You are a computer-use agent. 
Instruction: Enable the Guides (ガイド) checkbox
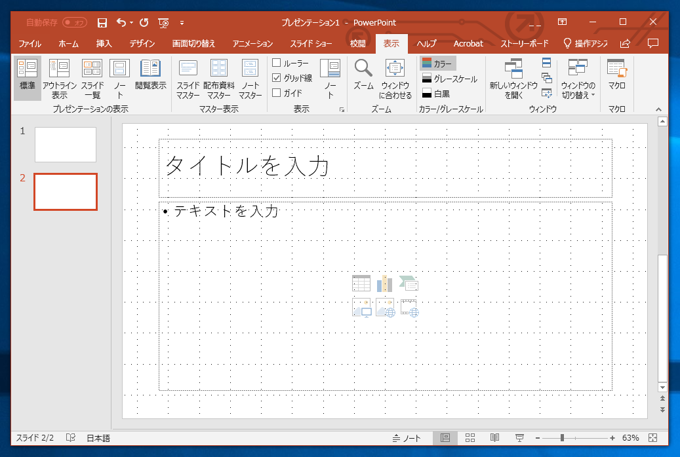point(277,92)
